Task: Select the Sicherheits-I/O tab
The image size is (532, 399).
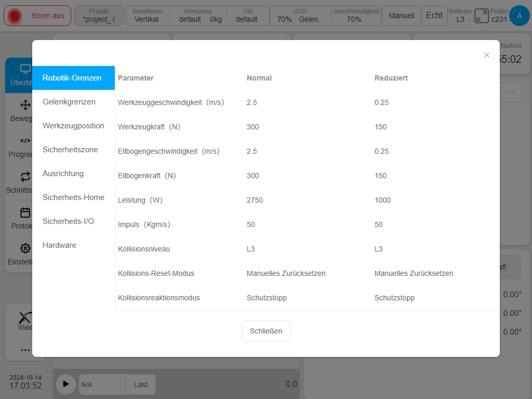Action: 74,221
